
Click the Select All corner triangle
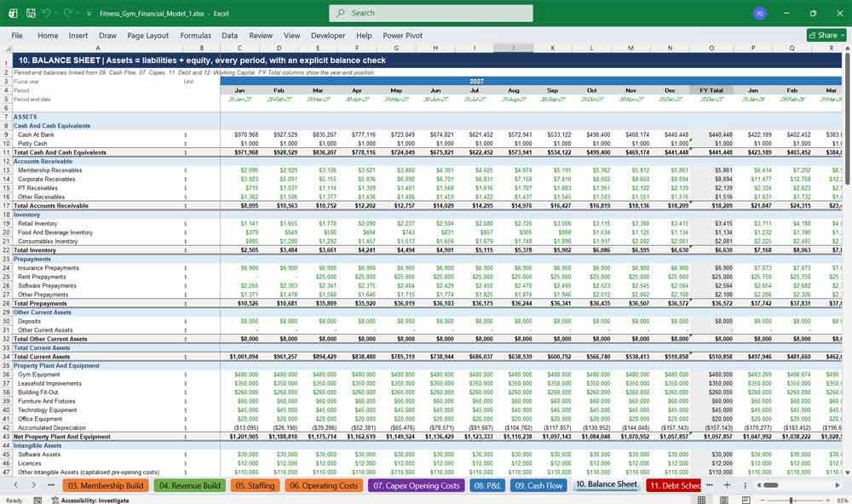6,49
